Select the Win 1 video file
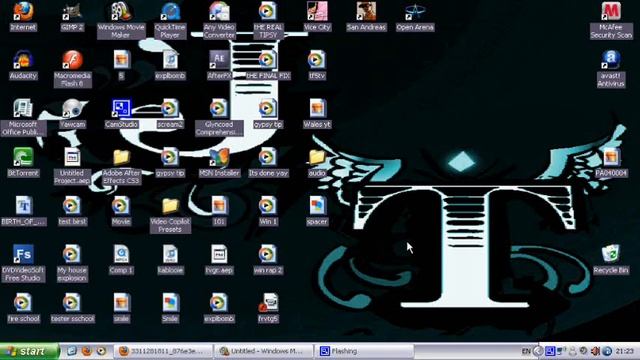The image size is (640, 360). (268, 211)
